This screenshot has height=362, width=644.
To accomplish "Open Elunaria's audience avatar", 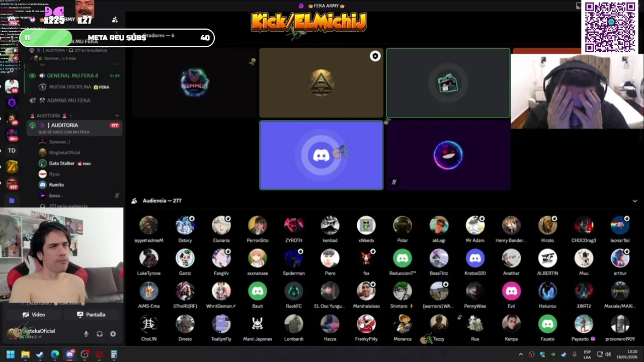I will point(221,225).
